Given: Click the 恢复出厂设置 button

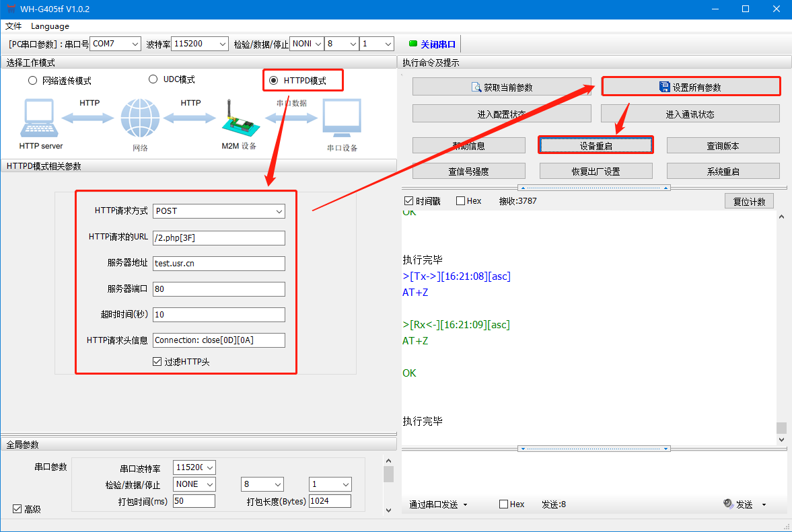Looking at the screenshot, I should pyautogui.click(x=596, y=172).
